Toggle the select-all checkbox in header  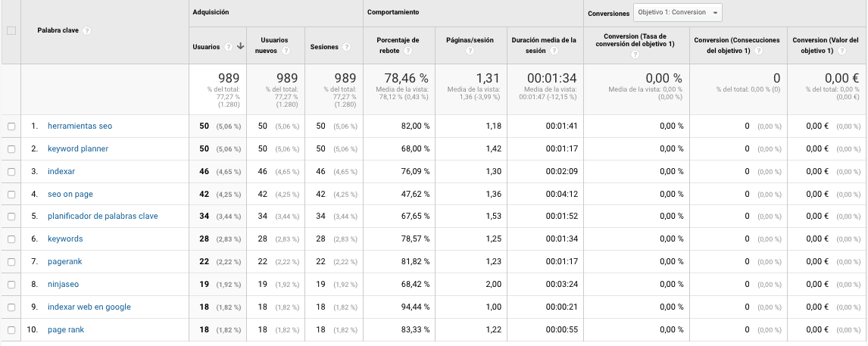11,31
